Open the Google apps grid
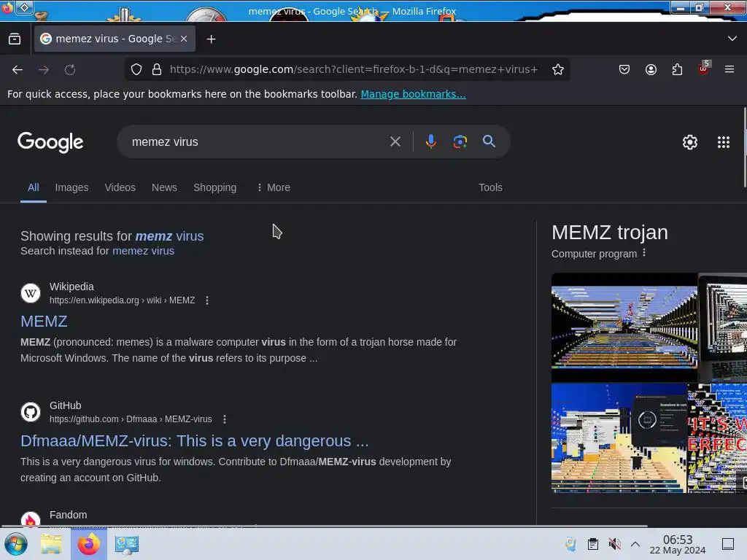The image size is (747, 560). tap(723, 142)
